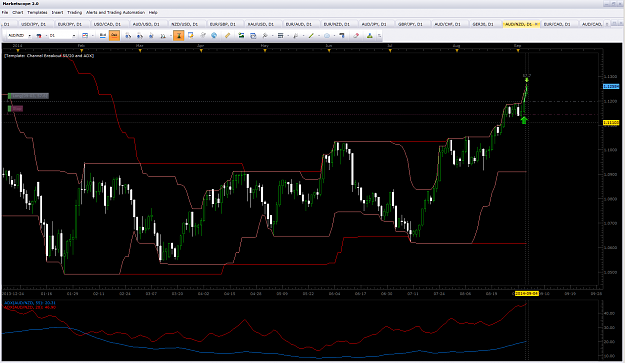The image size is (625, 363).
Task: Select the ruler measure tool icon
Action: [x=227, y=35]
